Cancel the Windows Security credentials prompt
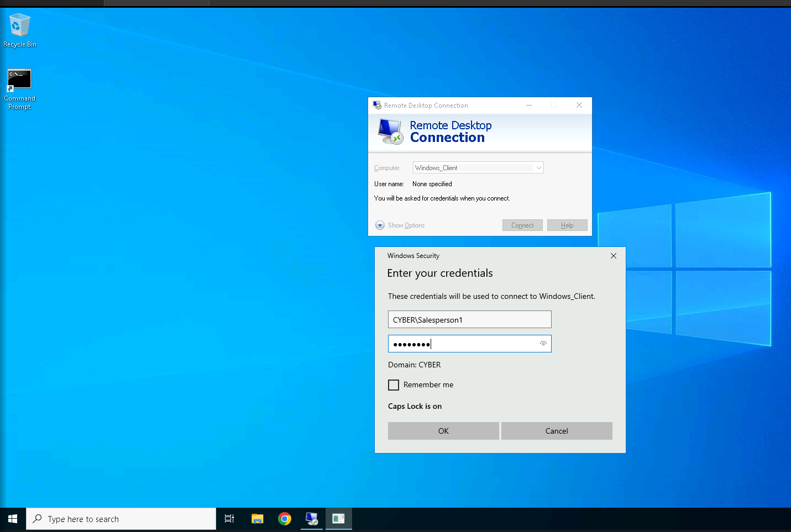 pos(557,431)
